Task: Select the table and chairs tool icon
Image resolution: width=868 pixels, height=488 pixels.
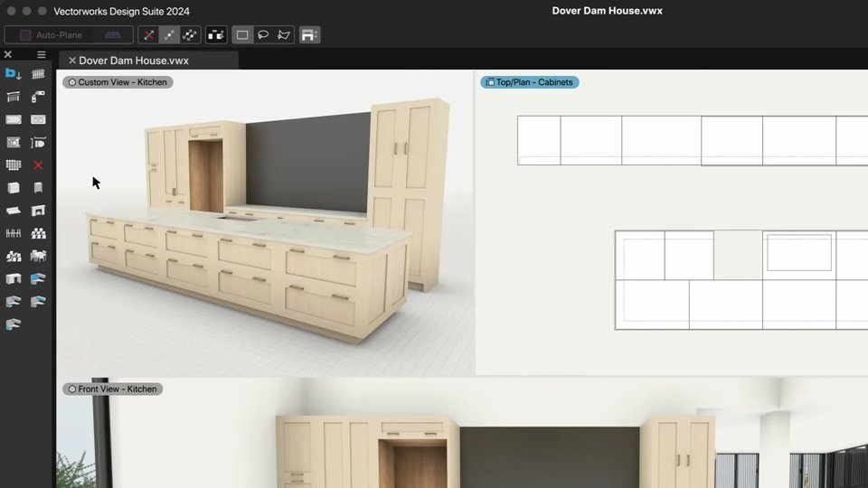Action: (x=38, y=256)
